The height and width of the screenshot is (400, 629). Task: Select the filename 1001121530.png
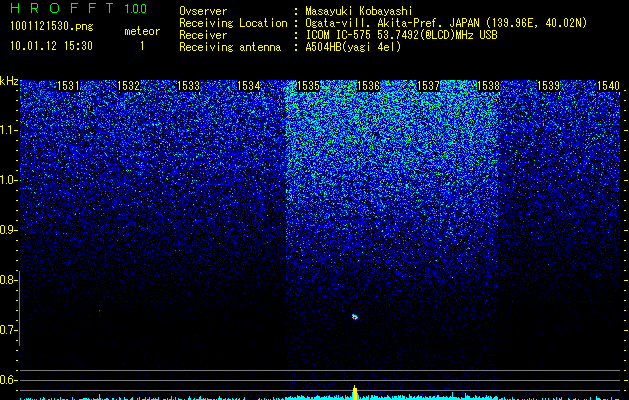click(52, 27)
